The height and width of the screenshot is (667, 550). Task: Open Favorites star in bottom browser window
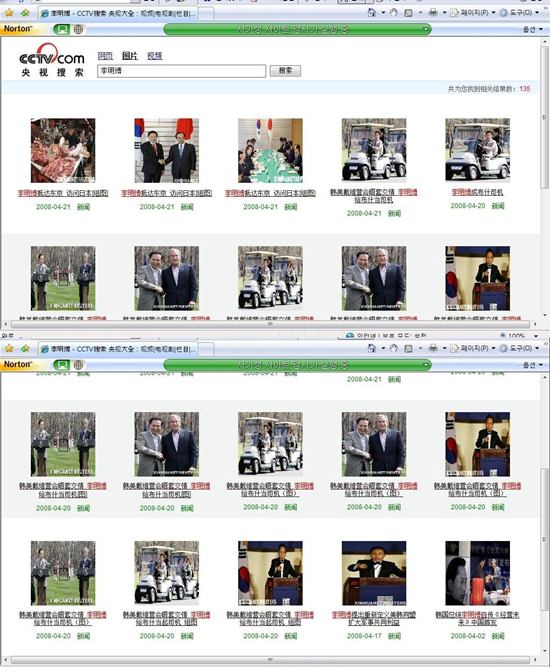point(9,348)
